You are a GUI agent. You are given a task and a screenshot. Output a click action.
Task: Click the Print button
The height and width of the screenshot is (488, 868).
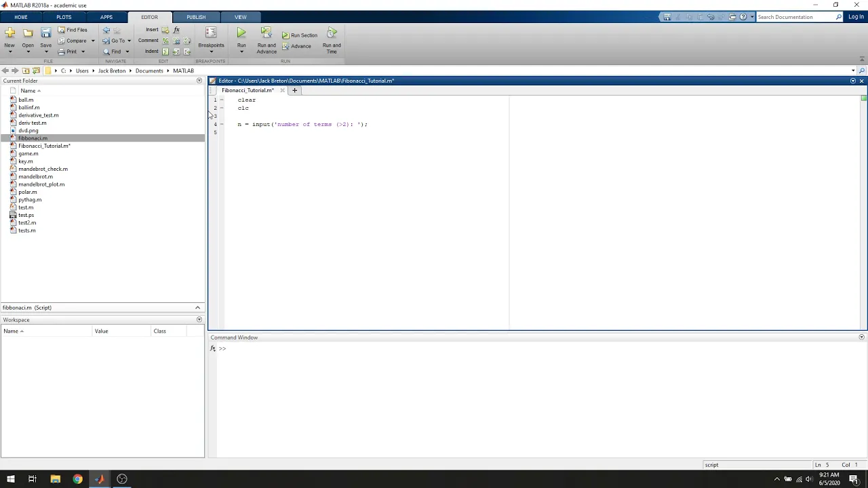click(x=67, y=52)
